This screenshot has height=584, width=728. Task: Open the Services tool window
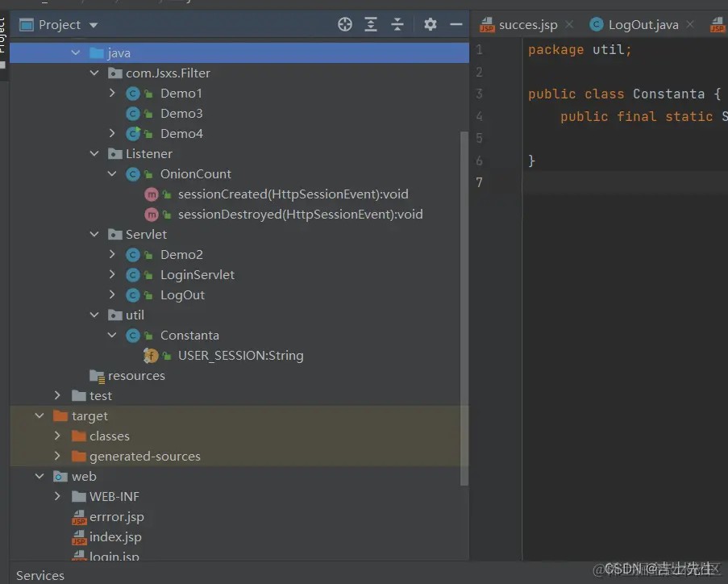click(40, 575)
